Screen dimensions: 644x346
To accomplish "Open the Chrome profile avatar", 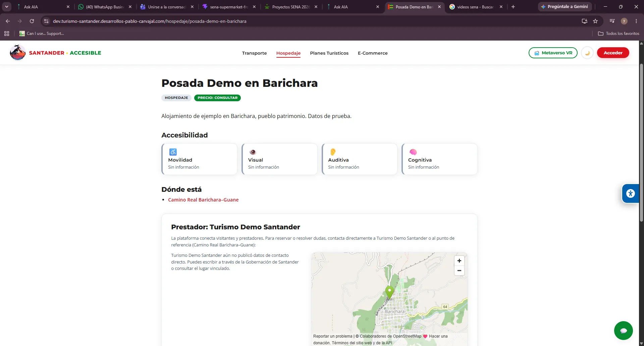I will [x=624, y=21].
